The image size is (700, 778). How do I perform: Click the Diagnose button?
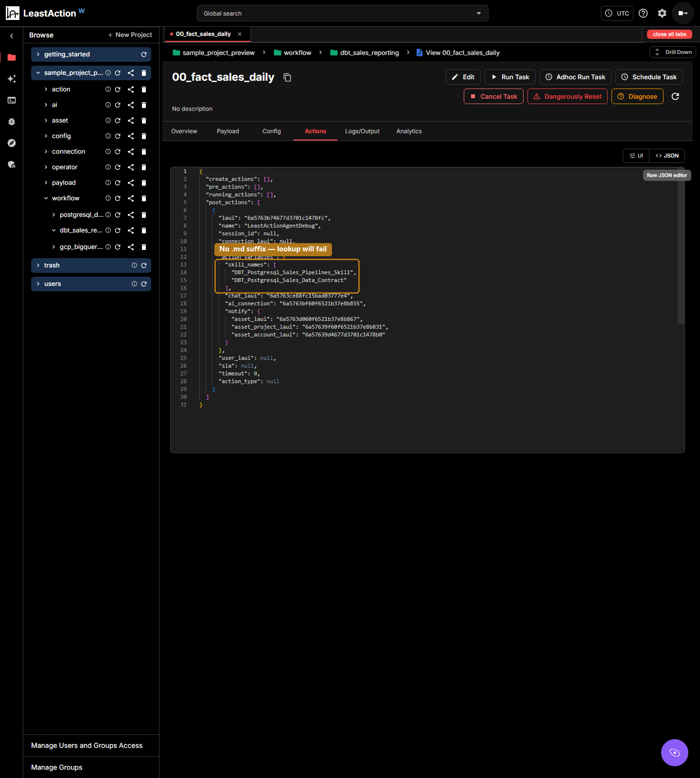coord(637,96)
